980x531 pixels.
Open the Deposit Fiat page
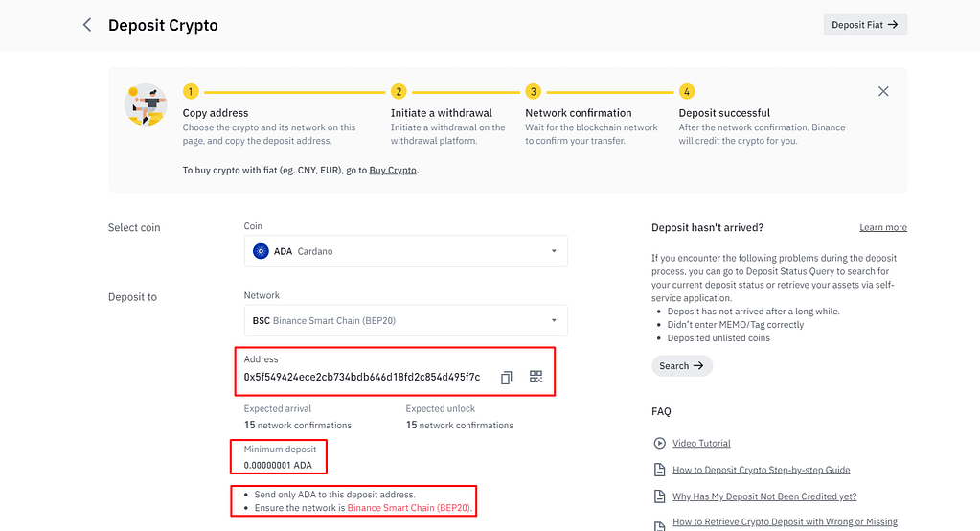tap(865, 25)
